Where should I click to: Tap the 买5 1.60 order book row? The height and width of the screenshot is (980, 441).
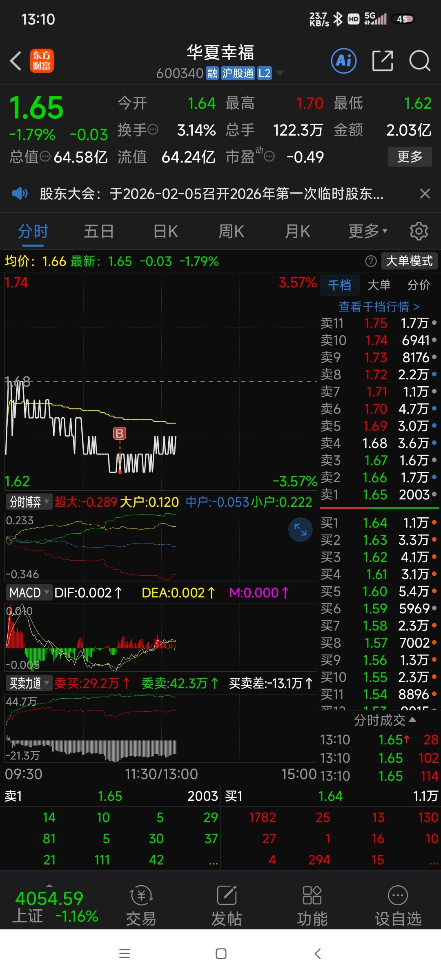pyautogui.click(x=379, y=591)
